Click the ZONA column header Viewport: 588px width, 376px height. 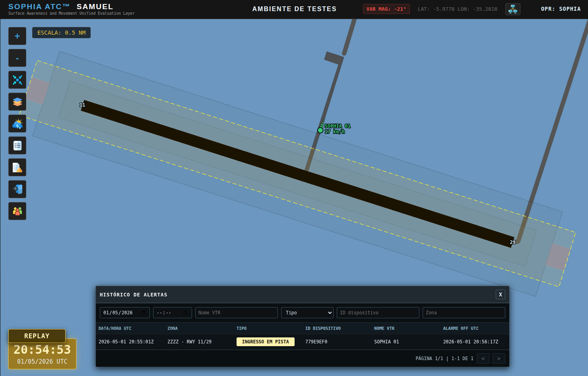pos(173,329)
